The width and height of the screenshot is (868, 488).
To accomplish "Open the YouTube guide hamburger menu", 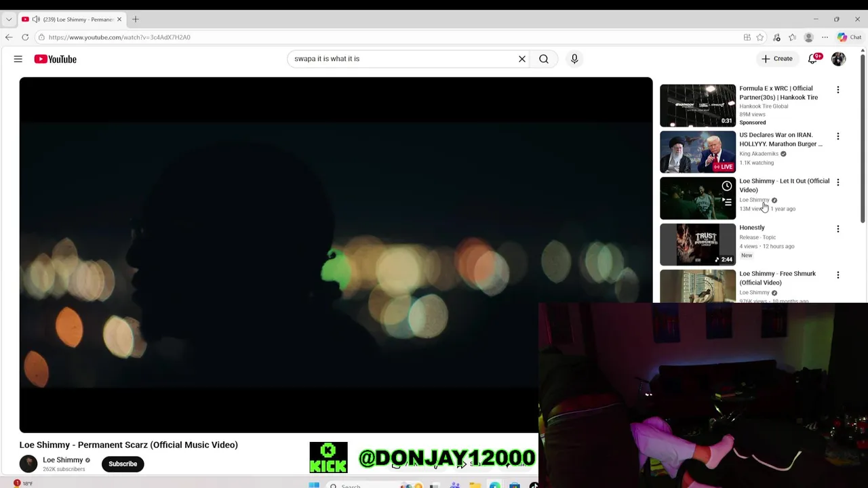I will [18, 59].
